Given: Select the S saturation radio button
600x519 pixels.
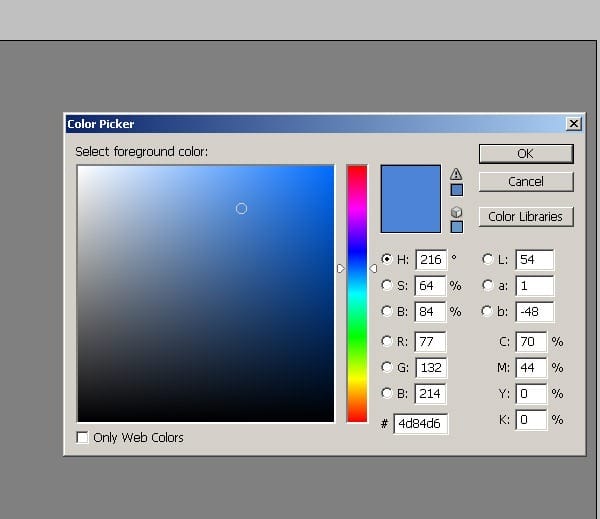Looking at the screenshot, I should (x=387, y=285).
